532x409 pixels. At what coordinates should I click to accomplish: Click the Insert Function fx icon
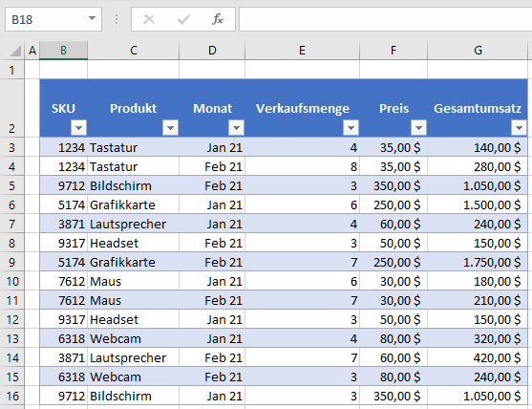(x=218, y=19)
